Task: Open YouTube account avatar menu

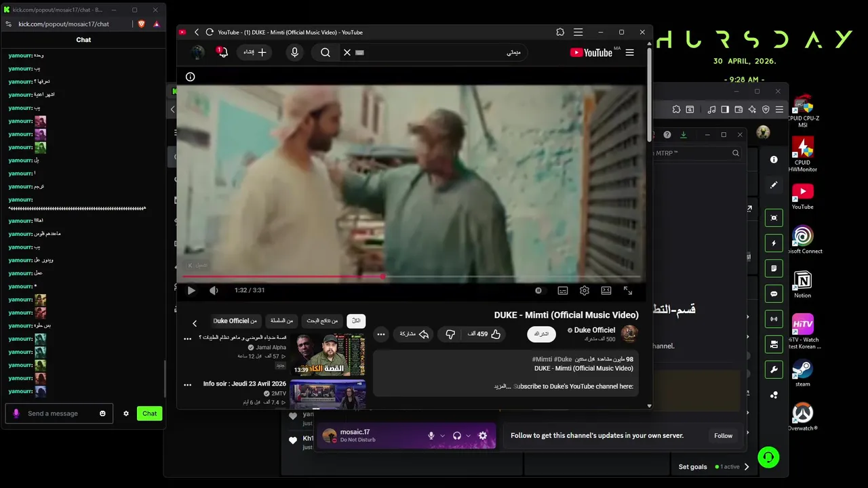Action: tap(198, 52)
